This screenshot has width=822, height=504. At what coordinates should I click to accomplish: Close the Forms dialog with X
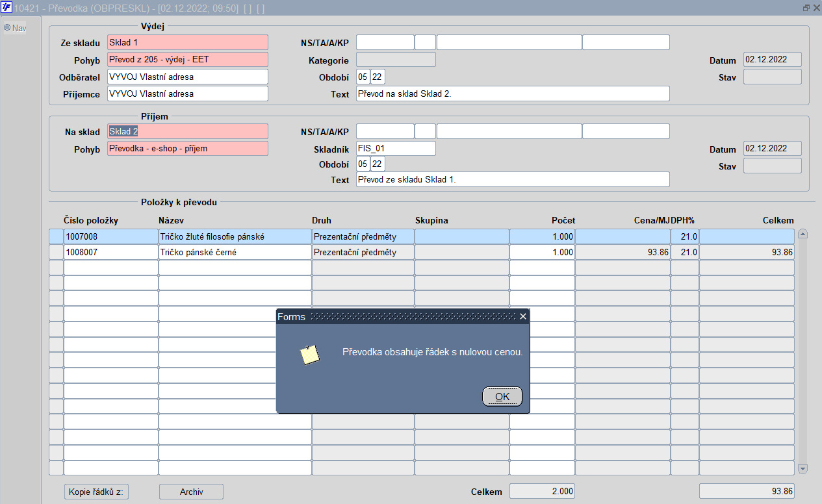tap(523, 316)
